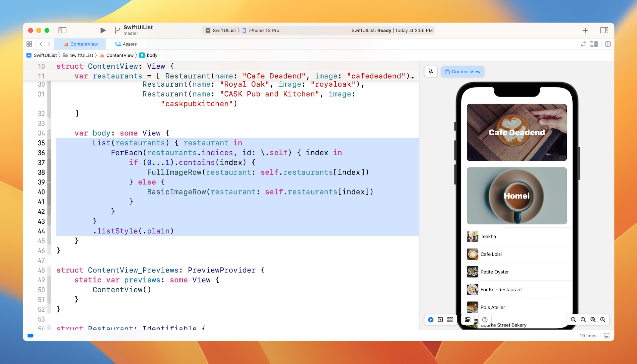Click the scheme/target dropdown for iPhone 13 Pro
This screenshot has width=637, height=364.
point(263,30)
